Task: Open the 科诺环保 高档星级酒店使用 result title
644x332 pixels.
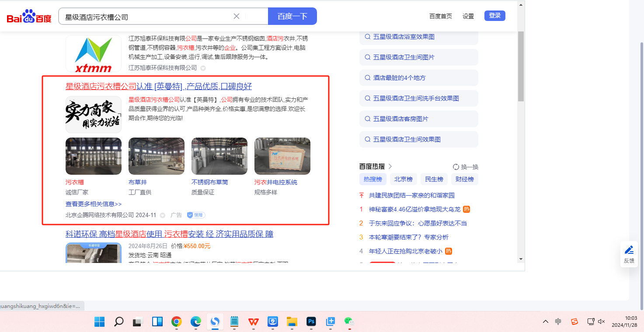Action: coord(170,234)
